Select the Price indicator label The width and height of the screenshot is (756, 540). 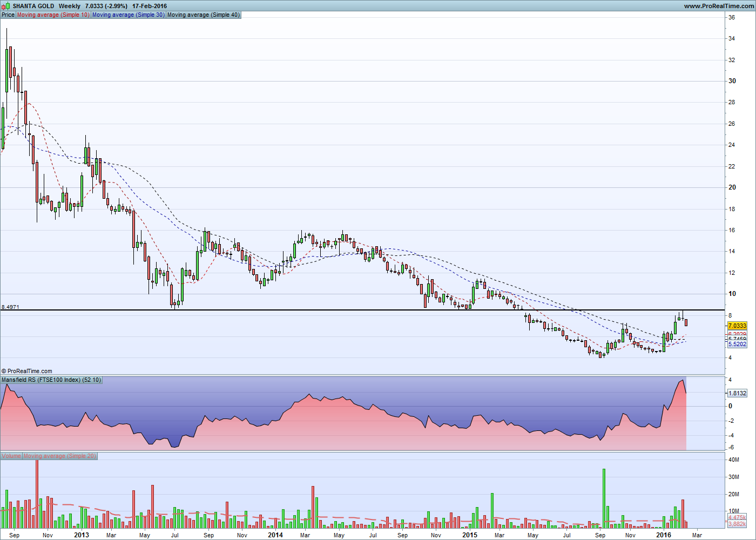[8, 15]
